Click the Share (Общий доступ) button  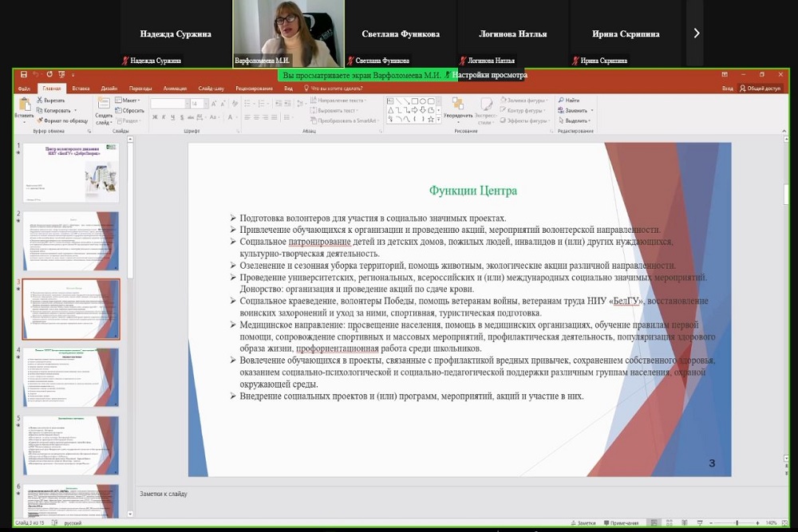tap(764, 89)
